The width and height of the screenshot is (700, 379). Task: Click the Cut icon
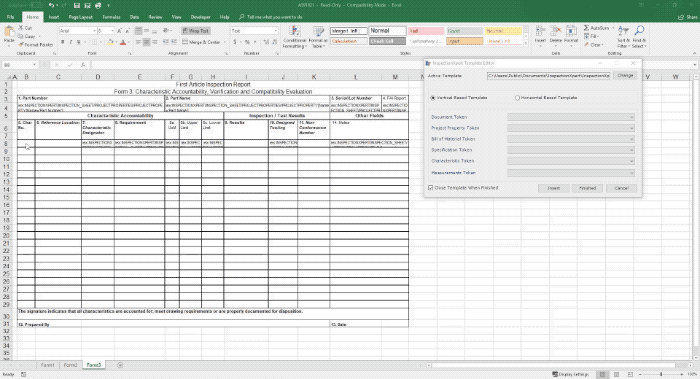(21, 28)
